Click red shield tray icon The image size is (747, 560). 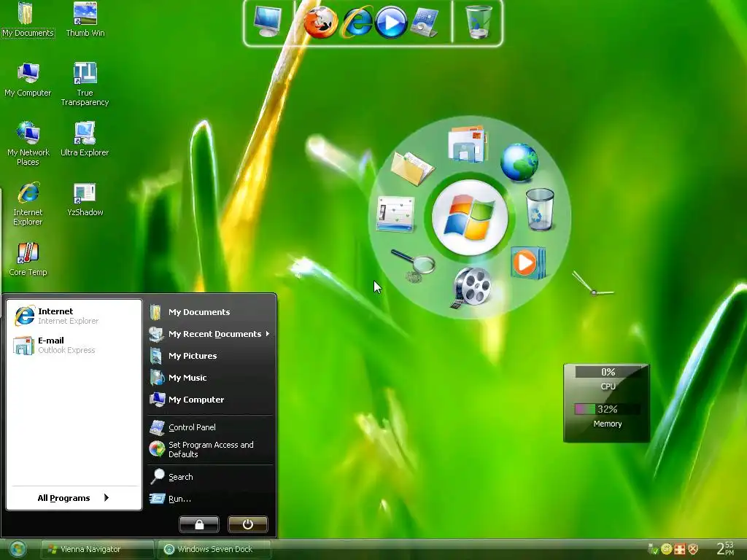pyautogui.click(x=694, y=549)
